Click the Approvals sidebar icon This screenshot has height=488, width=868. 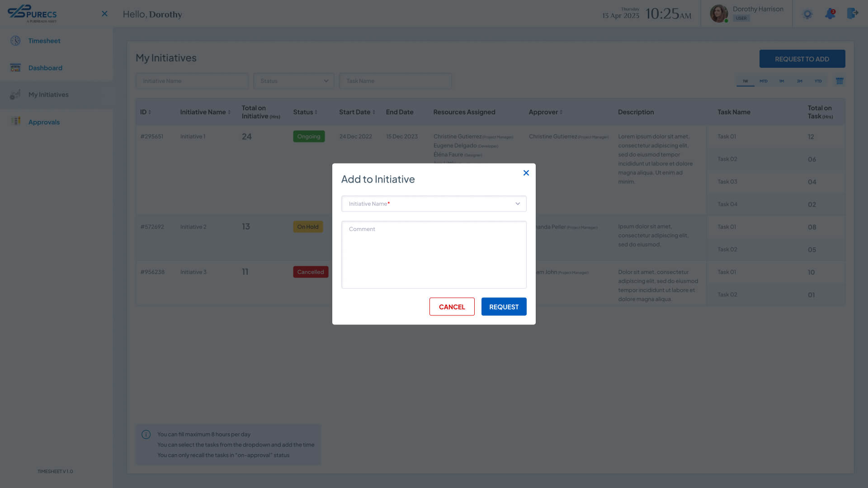(15, 122)
